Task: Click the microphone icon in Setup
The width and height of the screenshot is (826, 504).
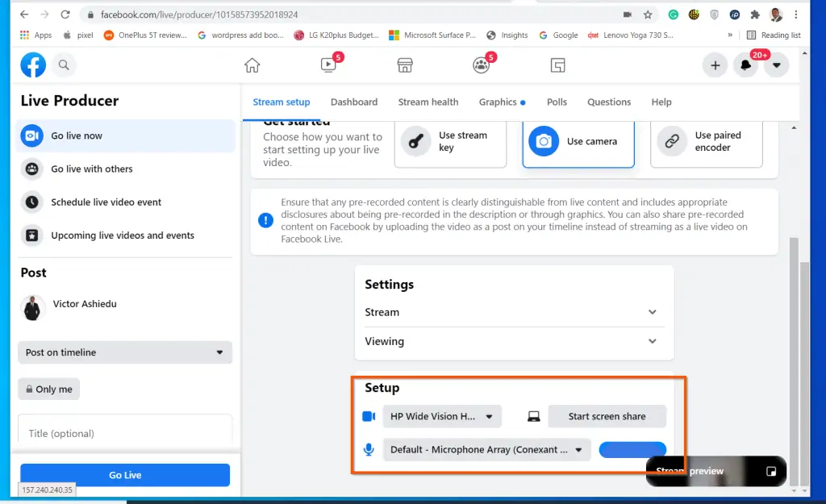Action: (x=369, y=449)
